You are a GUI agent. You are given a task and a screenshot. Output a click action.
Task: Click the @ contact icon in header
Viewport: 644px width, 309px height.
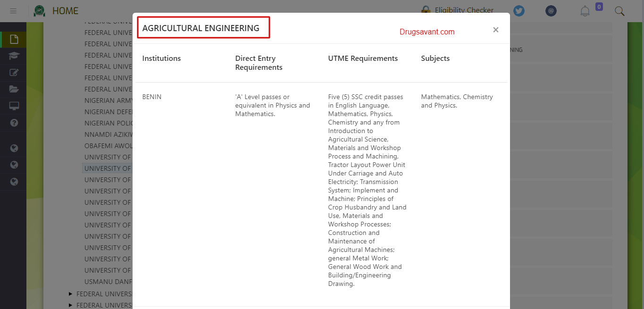coord(551,10)
